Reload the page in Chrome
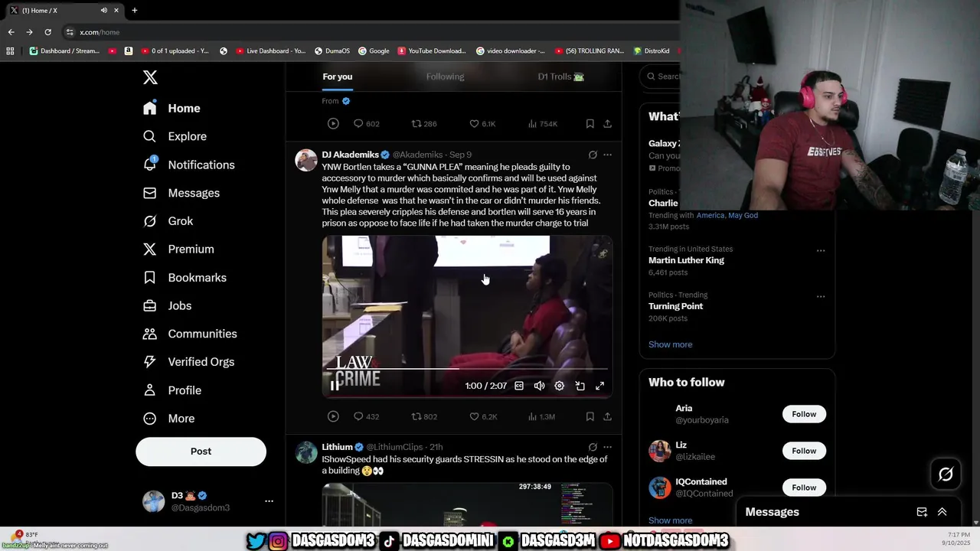The width and height of the screenshot is (980, 551). 47,32
